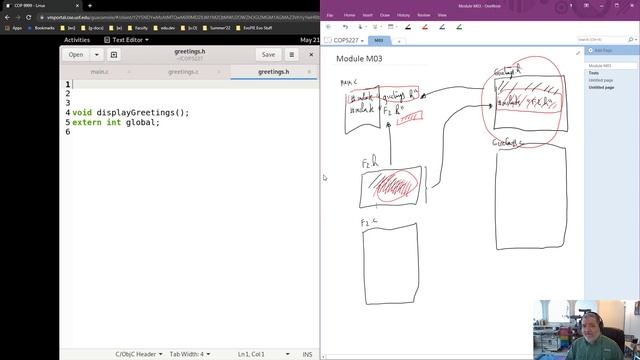Reload the browser page
Screen dimensions: 640x360
click(x=29, y=18)
